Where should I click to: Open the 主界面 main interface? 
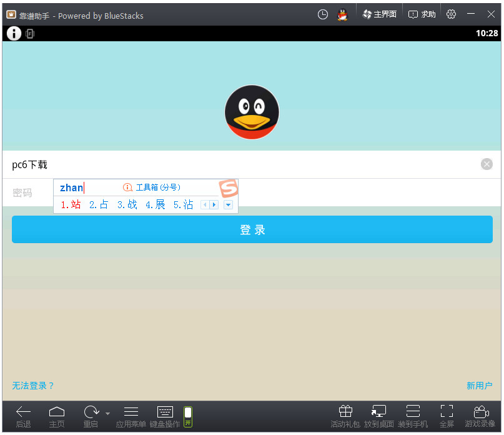379,14
